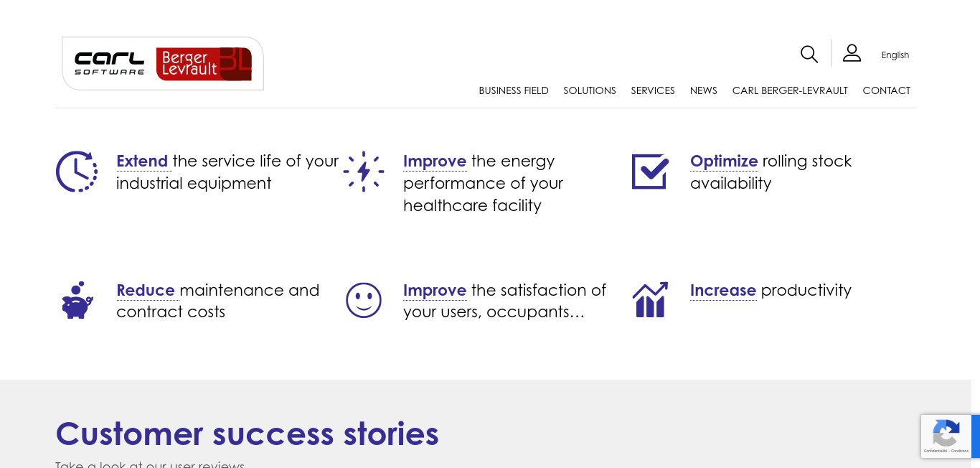Go to the News page
Viewport: 980px width, 468px height.
click(x=704, y=90)
